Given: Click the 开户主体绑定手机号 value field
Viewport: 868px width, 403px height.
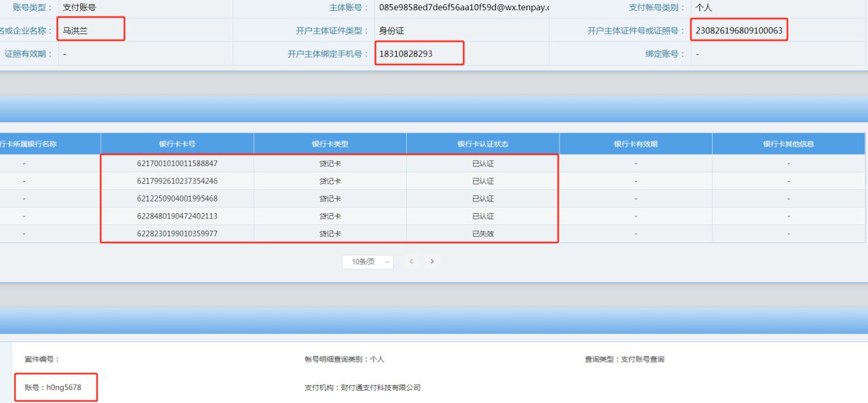Looking at the screenshot, I should pos(406,54).
